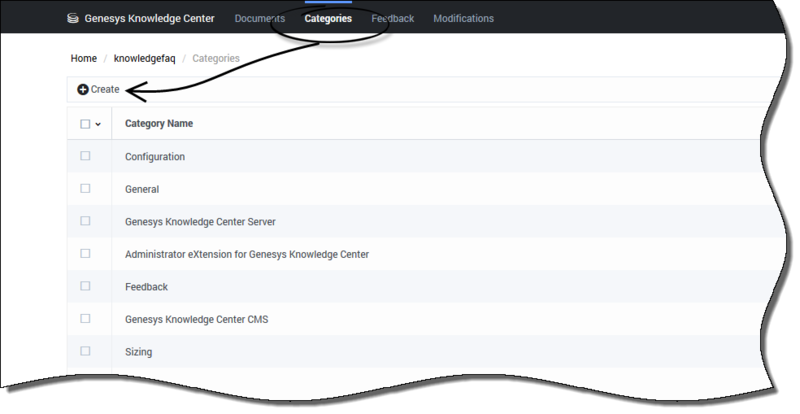Sort by the Category Name column header

(x=159, y=124)
